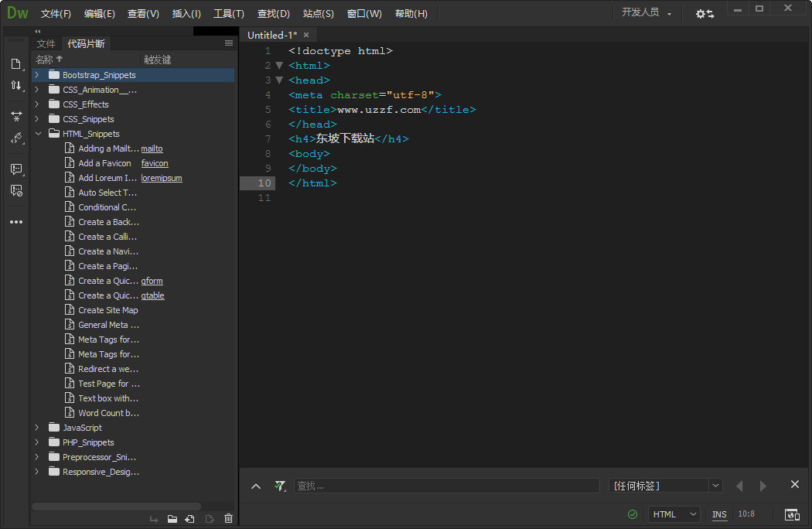Open the 开发人员 workspace dropdown
812x529 pixels.
click(647, 12)
